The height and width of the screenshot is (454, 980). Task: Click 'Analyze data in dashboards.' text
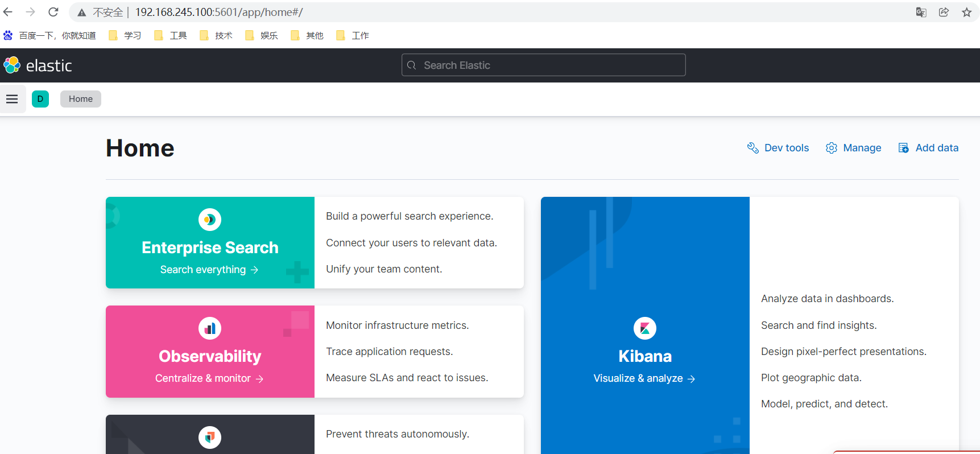click(828, 299)
